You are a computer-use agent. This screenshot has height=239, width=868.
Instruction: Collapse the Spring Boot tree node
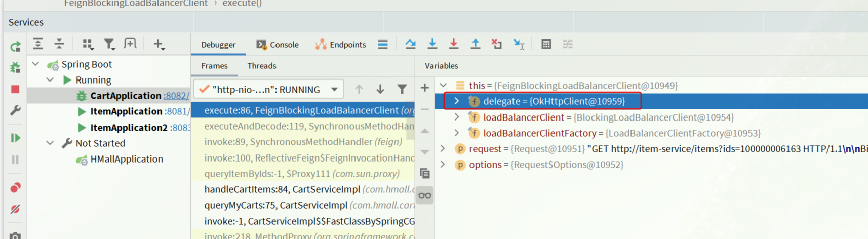pos(35,64)
